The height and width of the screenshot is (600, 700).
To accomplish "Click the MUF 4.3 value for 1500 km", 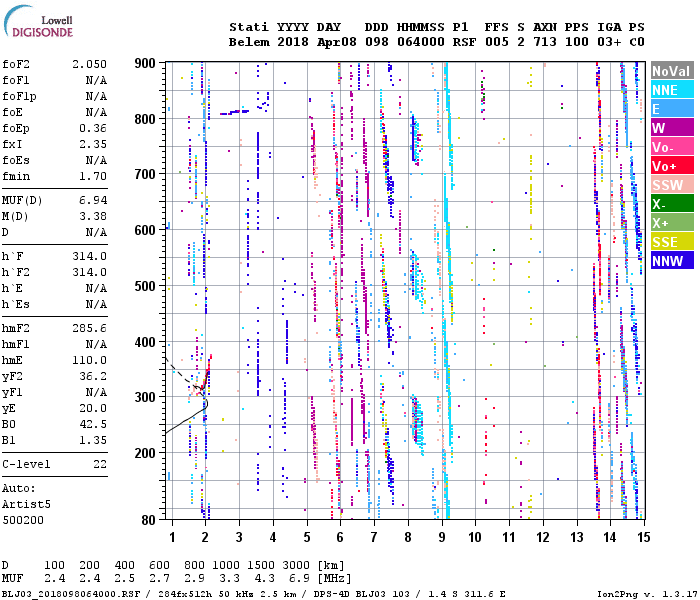I will point(264,579).
